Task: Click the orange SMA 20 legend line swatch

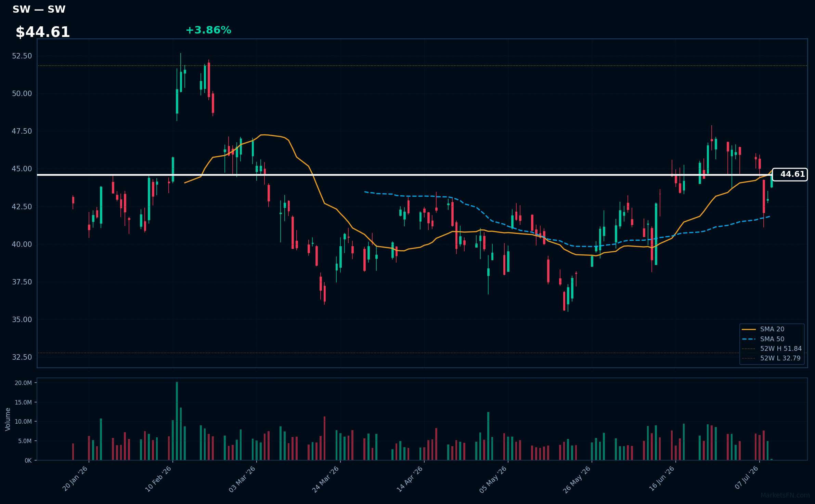Action: click(x=749, y=330)
